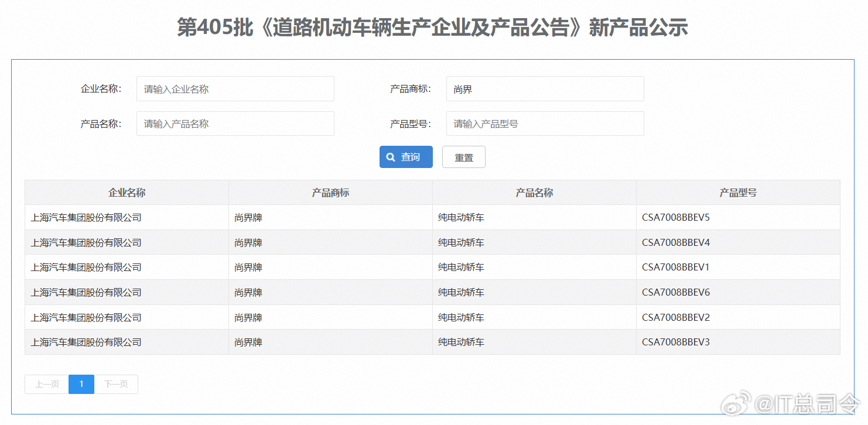The image size is (868, 425).
Task: Click the 产品型号 input field
Action: 545,124
